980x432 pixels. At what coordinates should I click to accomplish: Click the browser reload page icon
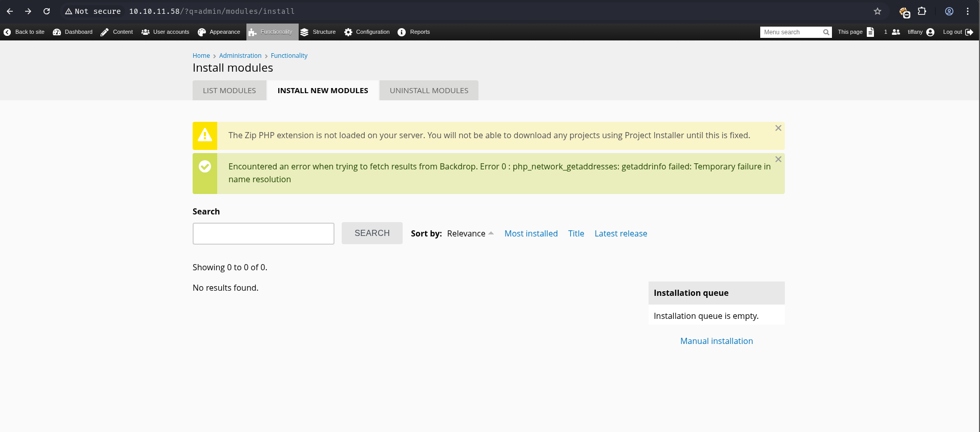pyautogui.click(x=47, y=11)
